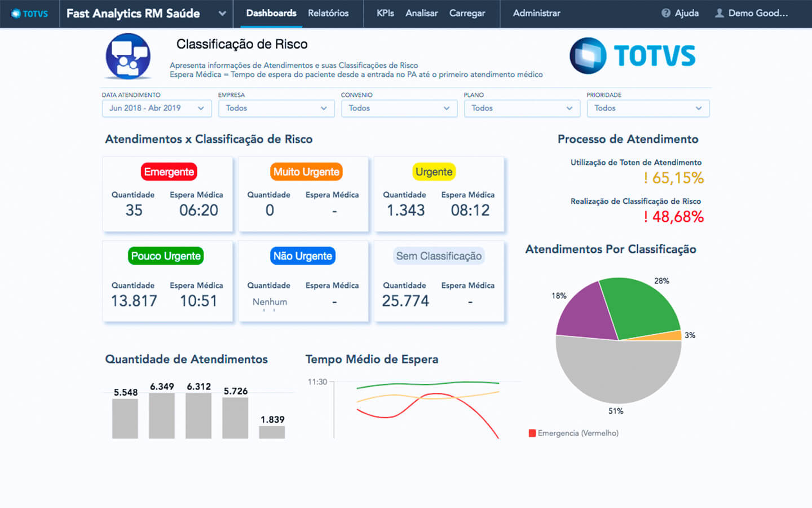Go to the Administrar menu
Image resolution: width=812 pixels, height=508 pixels.
[536, 13]
